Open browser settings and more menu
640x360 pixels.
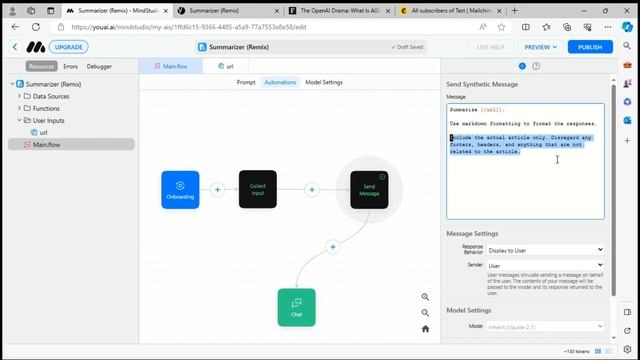[608, 27]
